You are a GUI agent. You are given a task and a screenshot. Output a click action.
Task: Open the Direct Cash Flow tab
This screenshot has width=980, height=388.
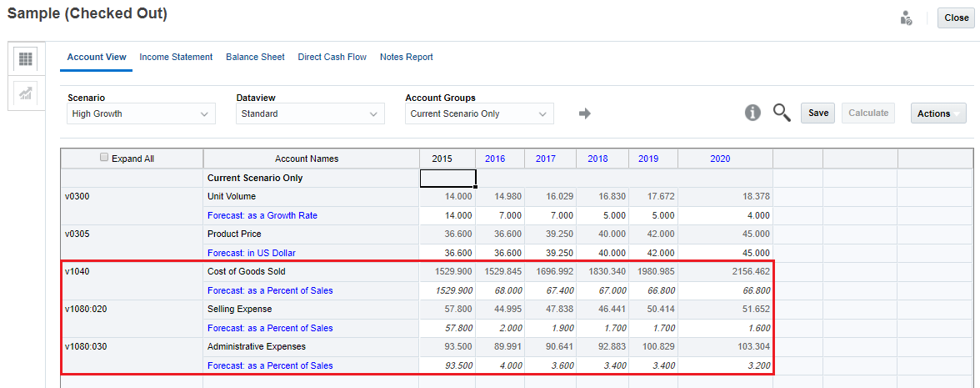click(x=332, y=57)
